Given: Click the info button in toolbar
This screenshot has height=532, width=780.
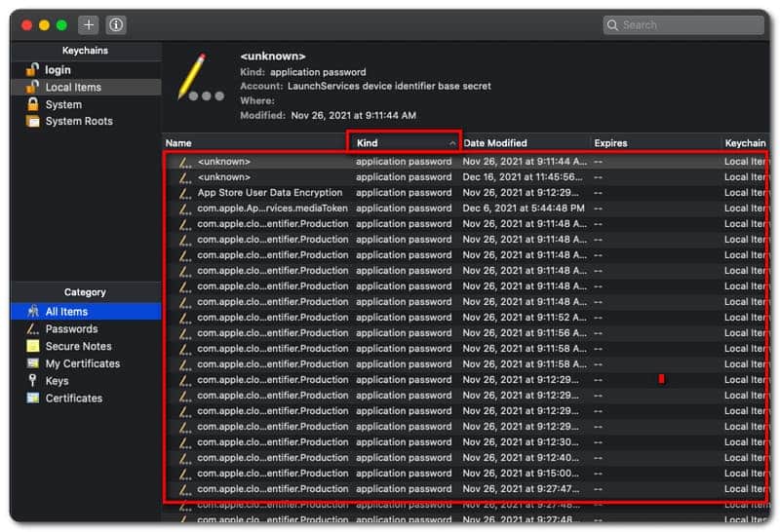Looking at the screenshot, I should pyautogui.click(x=115, y=24).
